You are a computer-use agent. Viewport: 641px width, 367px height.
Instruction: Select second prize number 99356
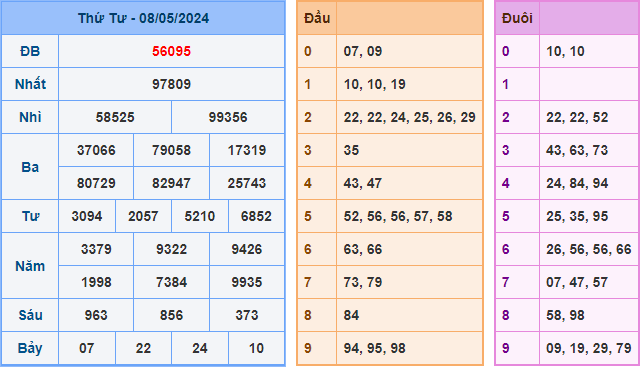pyautogui.click(x=228, y=117)
